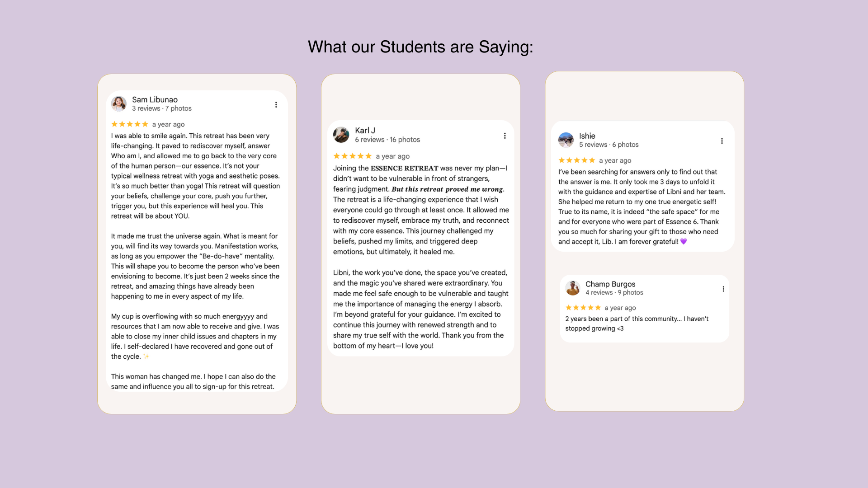Click the star rating on Champ Burgos's review
The height and width of the screenshot is (488, 868).
[x=583, y=308]
